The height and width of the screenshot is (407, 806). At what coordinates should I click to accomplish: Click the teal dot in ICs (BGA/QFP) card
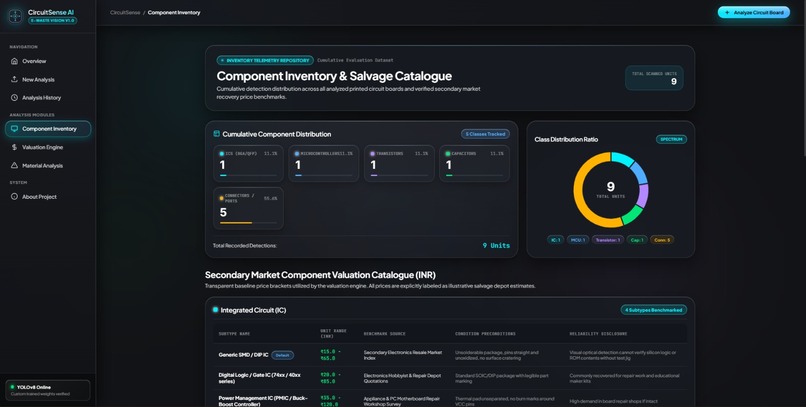click(222, 154)
